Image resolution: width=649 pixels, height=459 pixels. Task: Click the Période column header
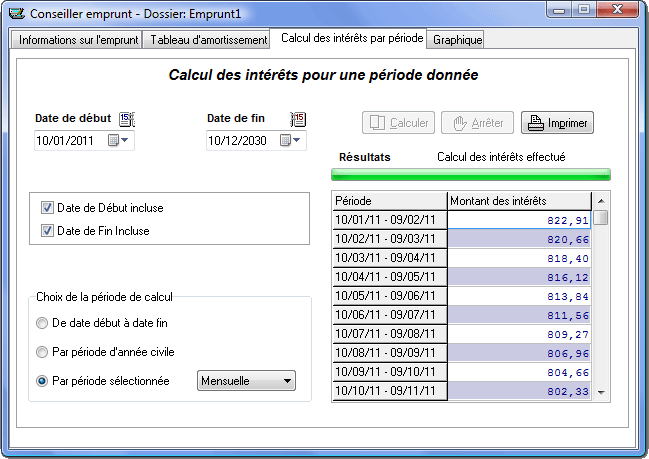(x=389, y=200)
